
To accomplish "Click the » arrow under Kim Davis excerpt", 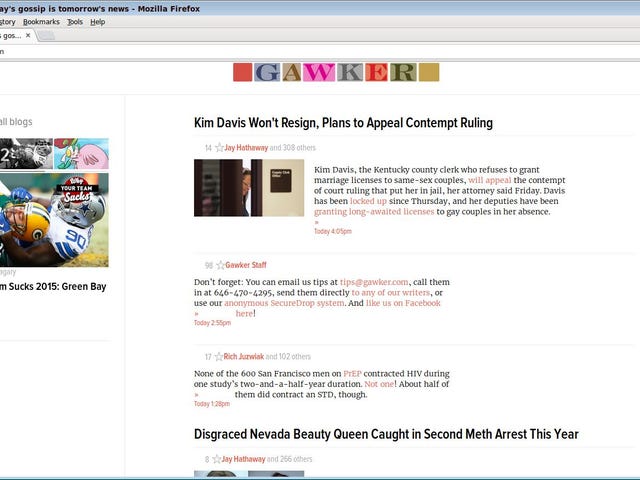I will tap(316, 222).
